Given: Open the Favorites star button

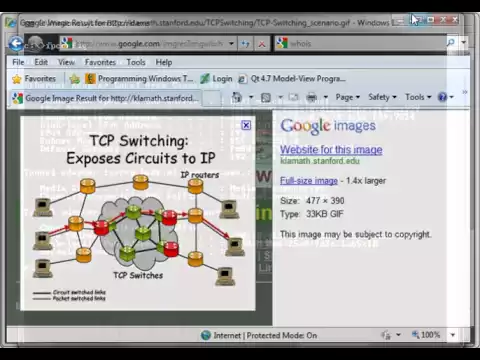Looking at the screenshot, I should (34, 79).
